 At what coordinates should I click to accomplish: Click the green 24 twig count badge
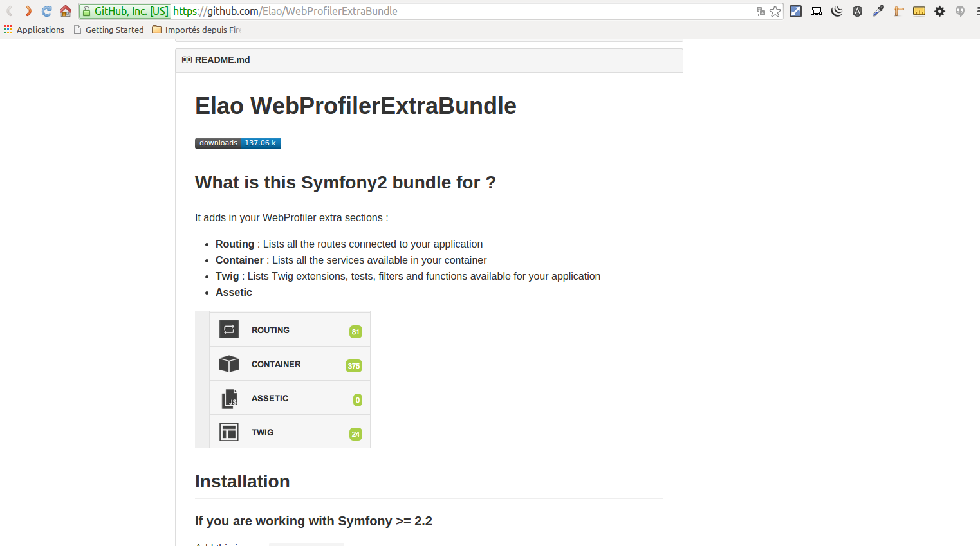tap(356, 434)
